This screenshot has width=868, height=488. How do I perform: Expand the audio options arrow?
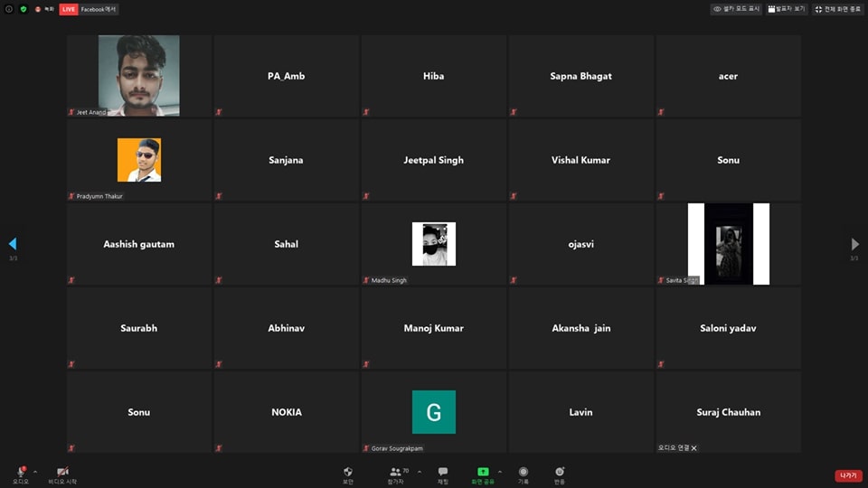35,472
